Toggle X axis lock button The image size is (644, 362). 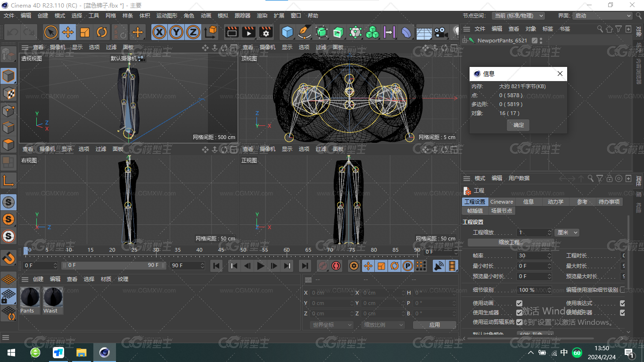point(160,32)
